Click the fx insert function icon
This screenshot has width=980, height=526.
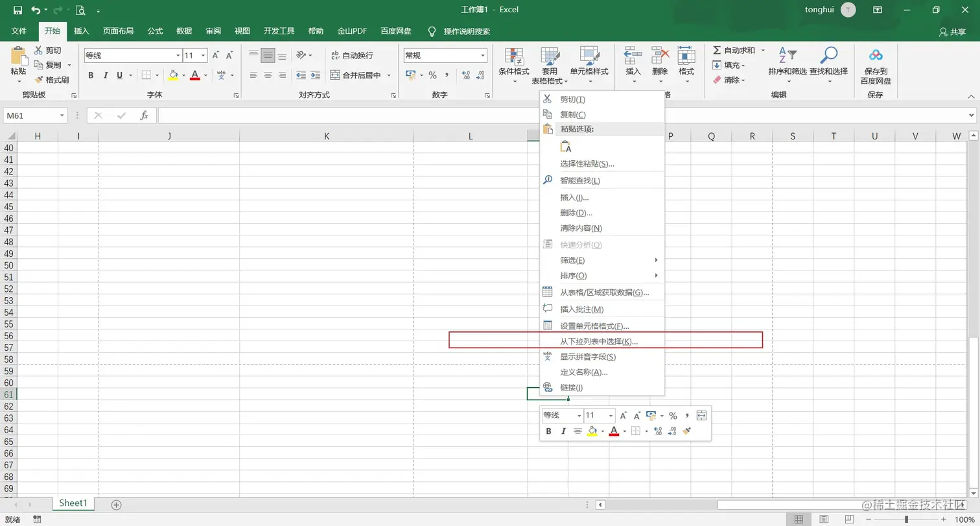click(x=144, y=115)
